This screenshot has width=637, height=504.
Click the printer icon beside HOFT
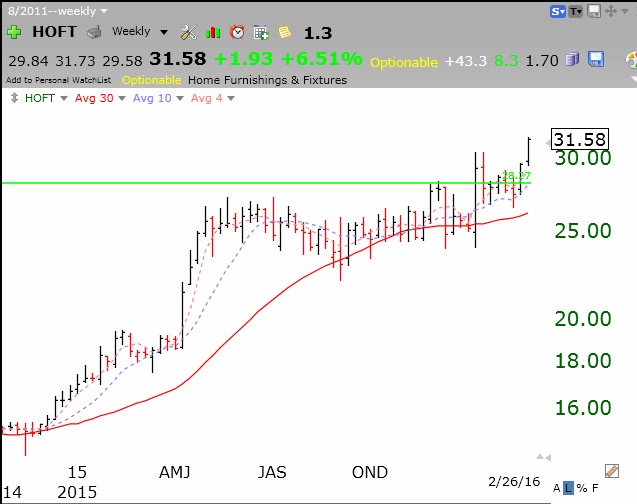(94, 32)
